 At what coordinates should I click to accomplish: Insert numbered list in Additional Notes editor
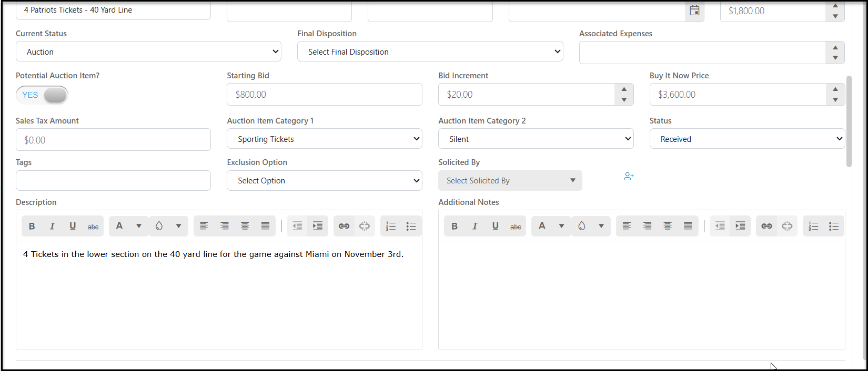(x=814, y=226)
